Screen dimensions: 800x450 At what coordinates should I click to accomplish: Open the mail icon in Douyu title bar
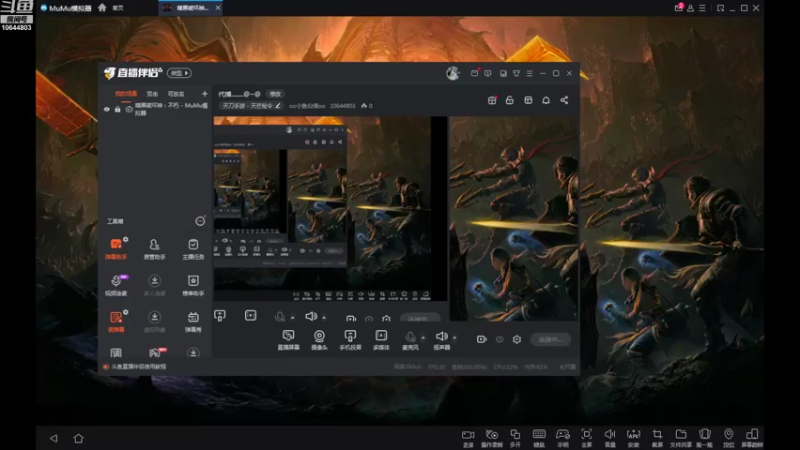click(474, 73)
